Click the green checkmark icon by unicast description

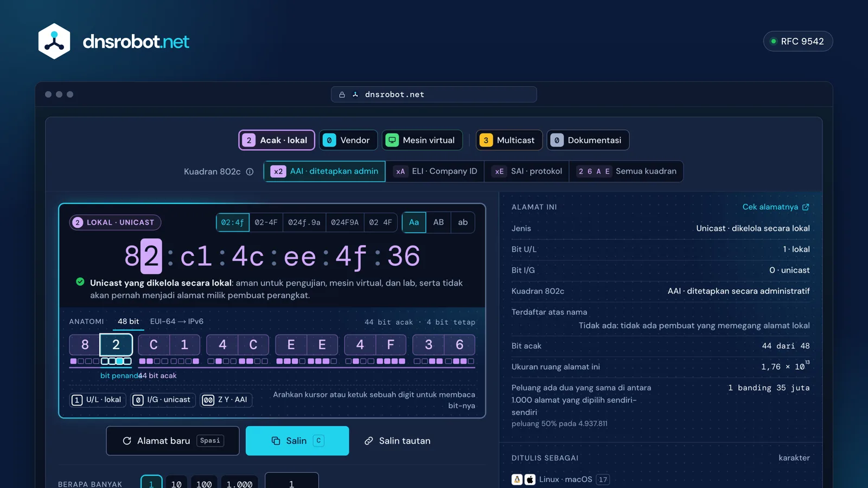click(x=80, y=282)
